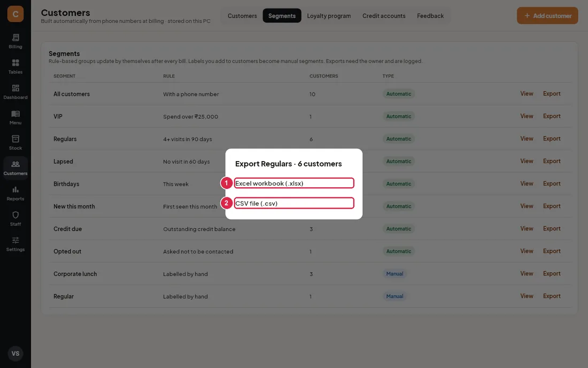Screen dimensions: 588x368
Task: Open the Billing section in sidebar
Action: click(x=16, y=41)
